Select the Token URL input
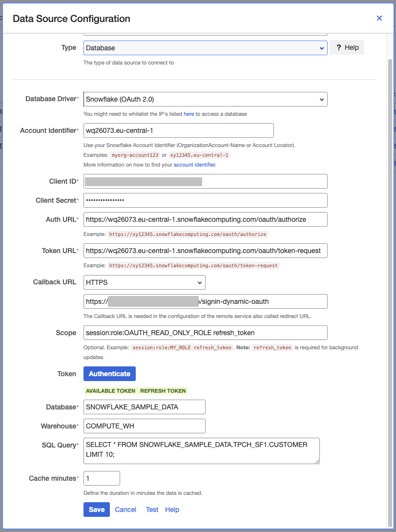This screenshot has height=532, width=396. pos(206,251)
